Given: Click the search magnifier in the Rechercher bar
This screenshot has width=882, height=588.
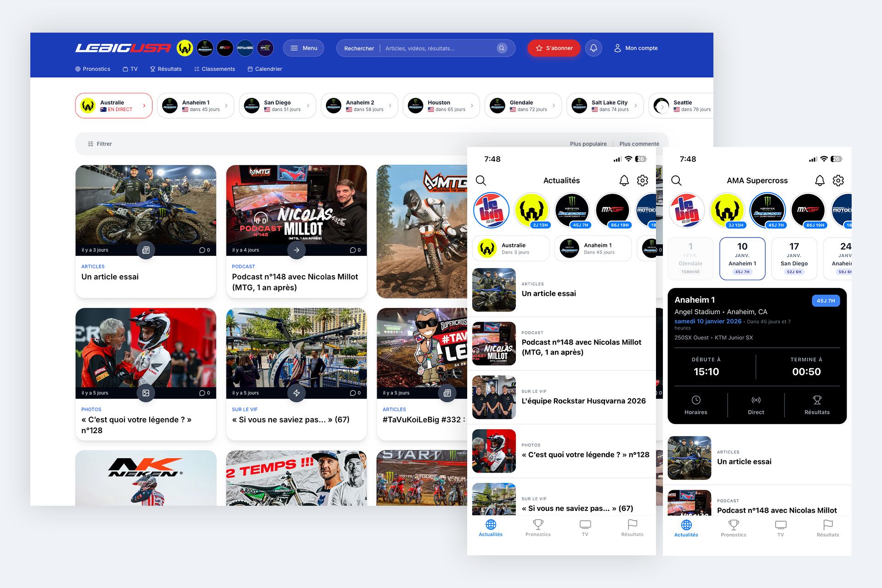Looking at the screenshot, I should [502, 48].
